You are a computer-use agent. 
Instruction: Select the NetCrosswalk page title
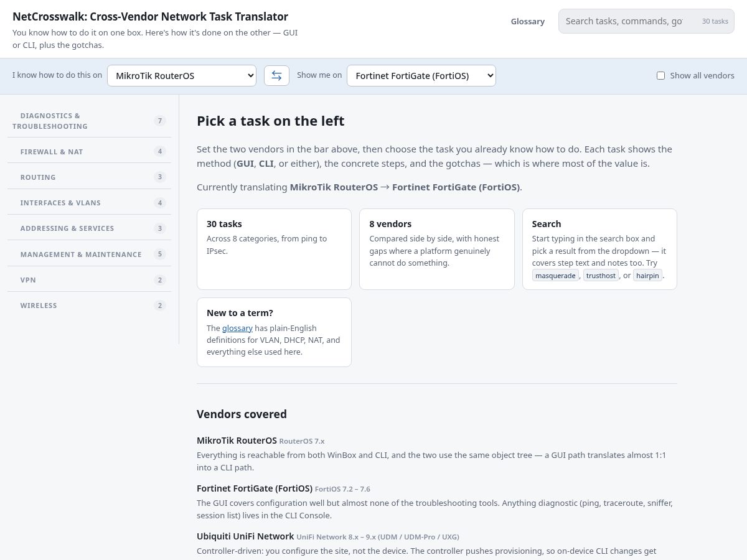pos(150,17)
